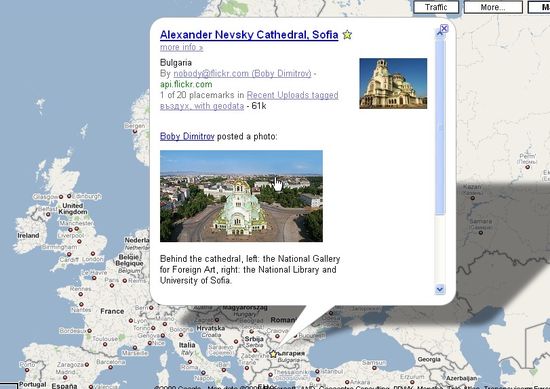The height and width of the screenshot is (389, 550).
Task: Select the Samara city marker dot
Action: click(x=481, y=233)
